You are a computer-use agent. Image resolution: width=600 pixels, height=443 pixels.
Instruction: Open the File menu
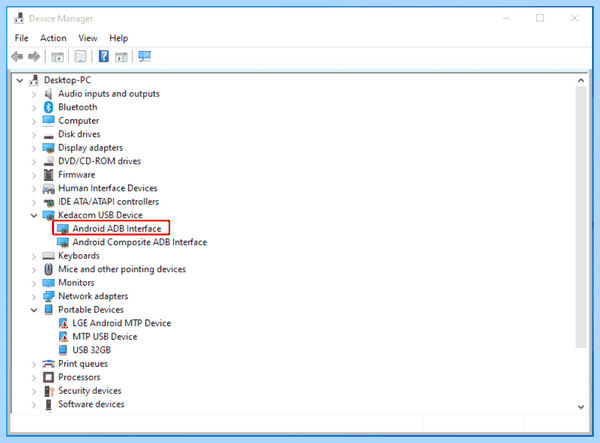[x=21, y=38]
